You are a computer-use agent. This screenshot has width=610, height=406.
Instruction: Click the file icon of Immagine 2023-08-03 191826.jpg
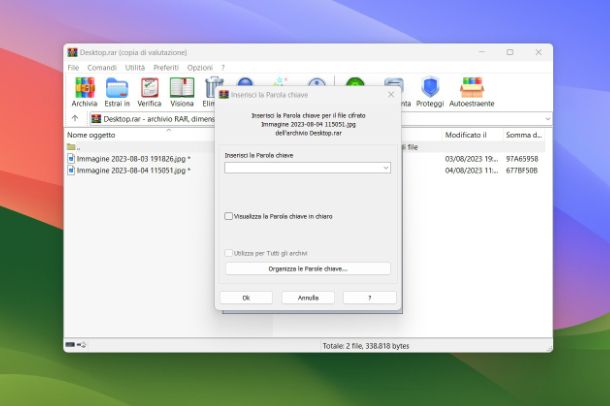coord(71,158)
